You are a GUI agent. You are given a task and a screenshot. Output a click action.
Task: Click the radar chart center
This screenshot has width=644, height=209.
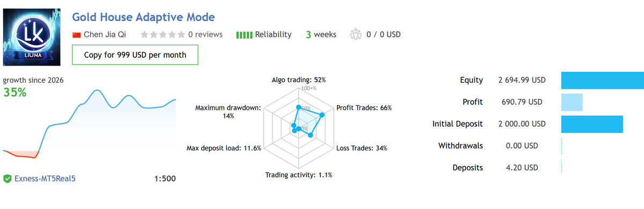coord(298,128)
